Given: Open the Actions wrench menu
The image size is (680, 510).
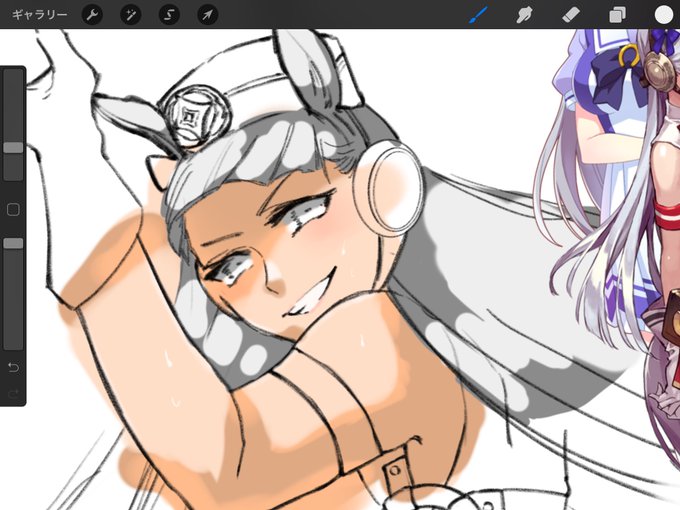Looking at the screenshot, I should point(92,15).
